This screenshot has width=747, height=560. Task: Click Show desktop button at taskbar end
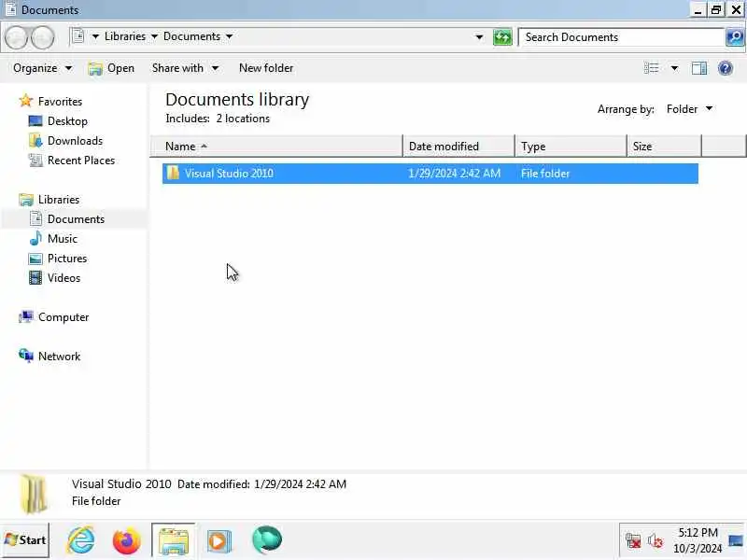(x=736, y=541)
